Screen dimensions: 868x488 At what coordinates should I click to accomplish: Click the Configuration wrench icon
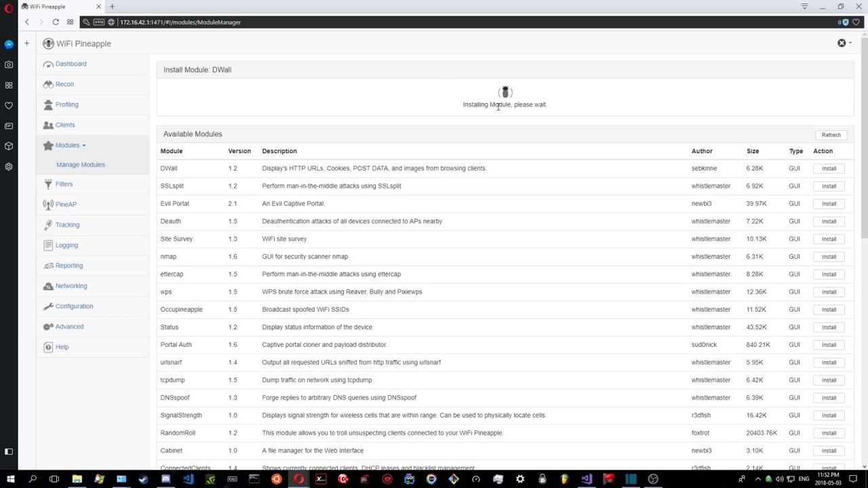(x=48, y=306)
